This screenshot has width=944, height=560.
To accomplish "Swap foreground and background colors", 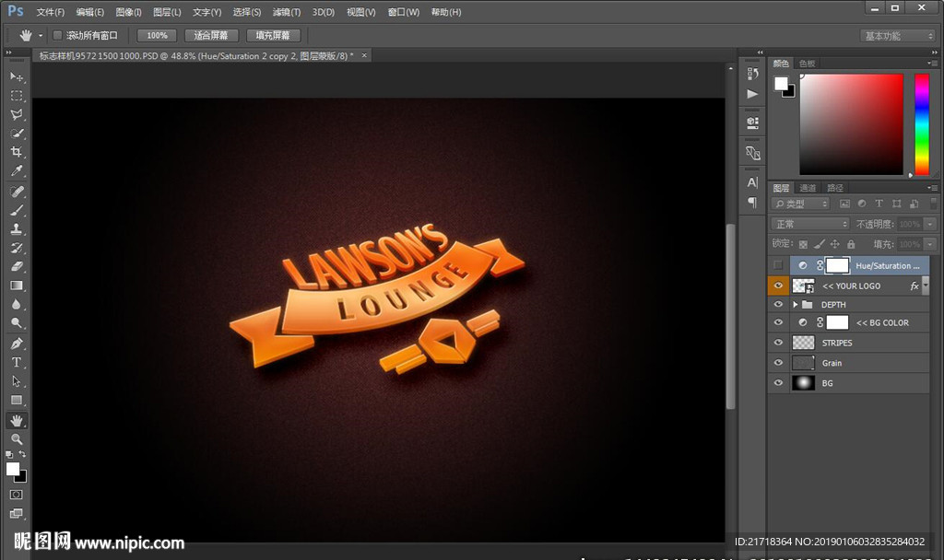I will (22, 454).
